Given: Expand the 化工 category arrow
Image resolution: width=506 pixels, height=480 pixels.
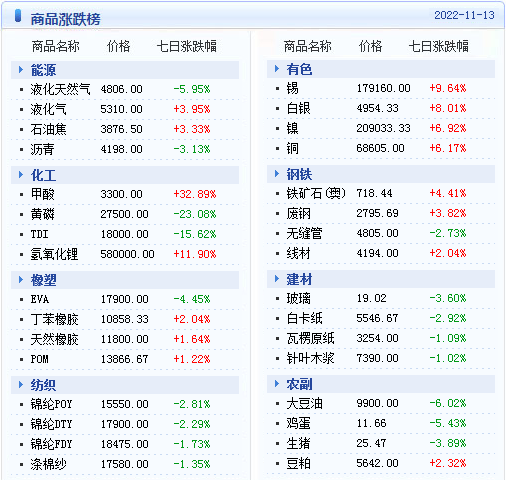Looking at the screenshot, I should [x=21, y=175].
